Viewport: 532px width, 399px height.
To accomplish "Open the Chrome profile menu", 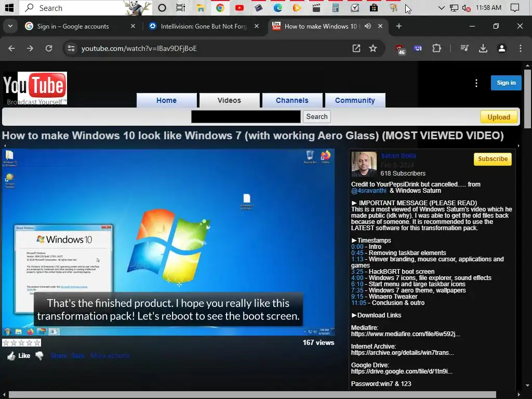I will pyautogui.click(x=502, y=48).
